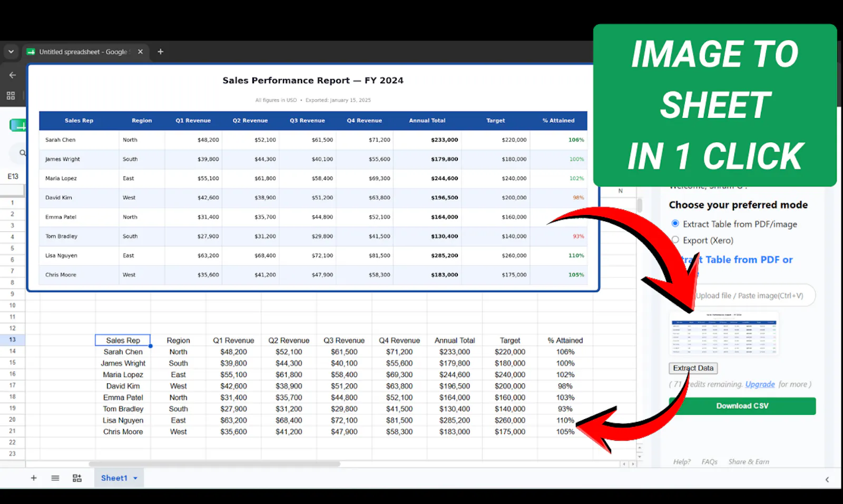The width and height of the screenshot is (843, 504).
Task: Select row header 20
Action: (x=12, y=420)
